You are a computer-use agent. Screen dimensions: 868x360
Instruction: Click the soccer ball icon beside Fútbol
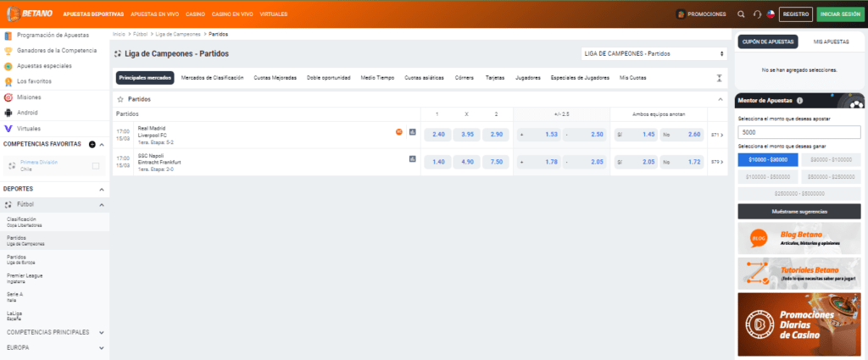tap(8, 205)
